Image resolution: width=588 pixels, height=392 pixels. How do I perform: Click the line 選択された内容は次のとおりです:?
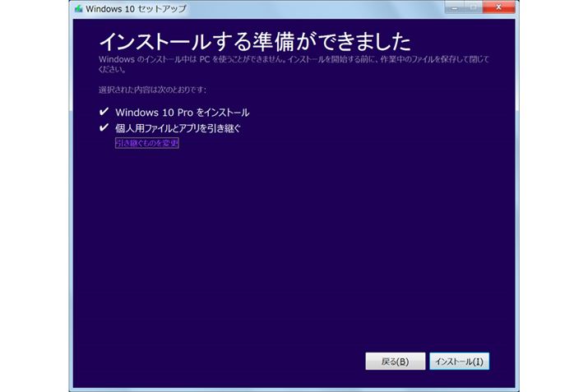click(152, 90)
